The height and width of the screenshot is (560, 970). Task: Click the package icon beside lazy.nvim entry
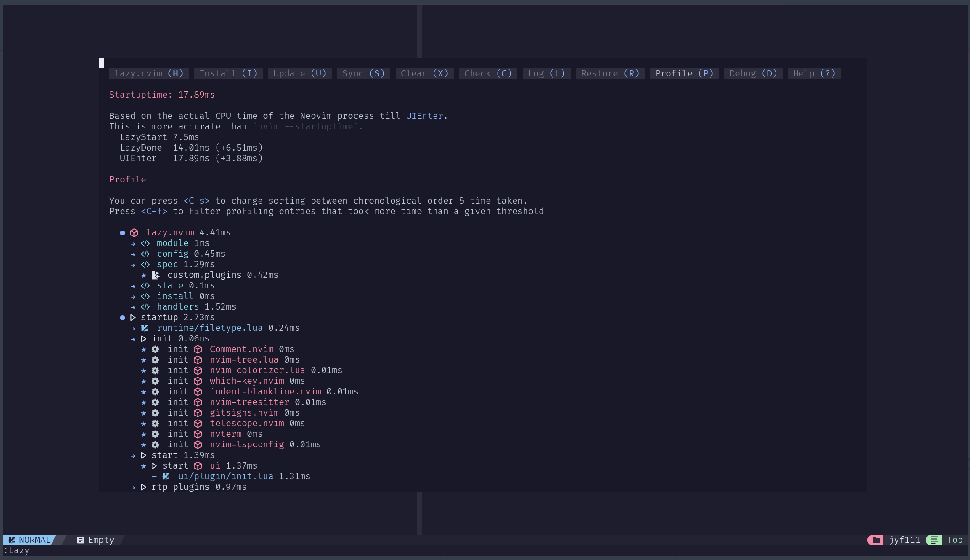pyautogui.click(x=134, y=233)
